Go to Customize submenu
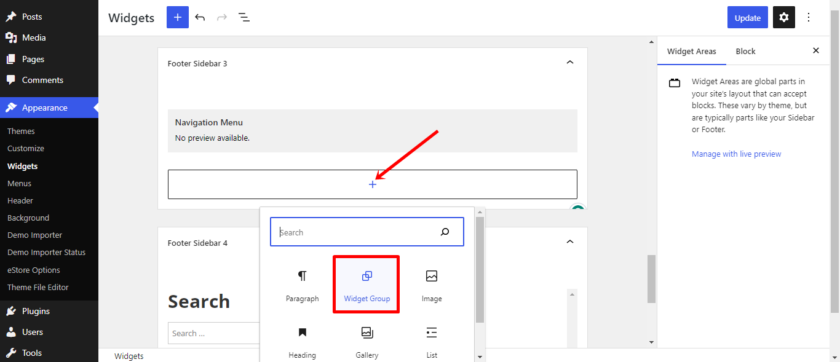The height and width of the screenshot is (362, 840). point(26,148)
